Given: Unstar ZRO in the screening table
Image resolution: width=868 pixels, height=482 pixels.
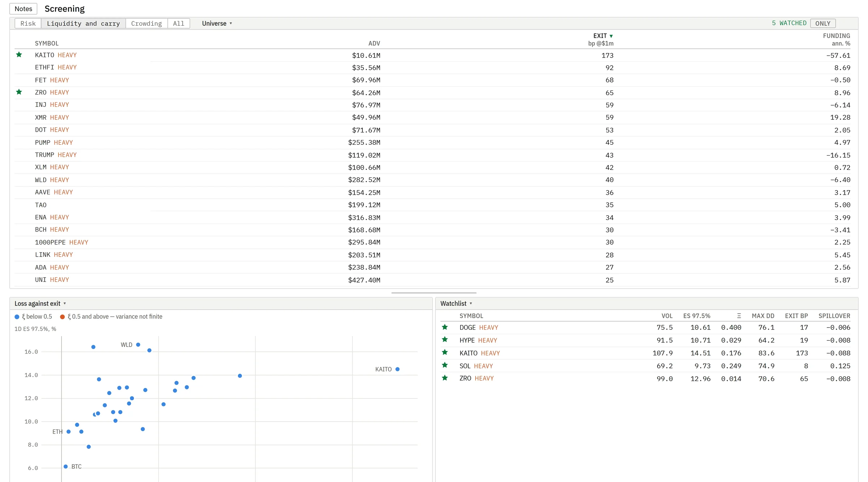Looking at the screenshot, I should [19, 92].
